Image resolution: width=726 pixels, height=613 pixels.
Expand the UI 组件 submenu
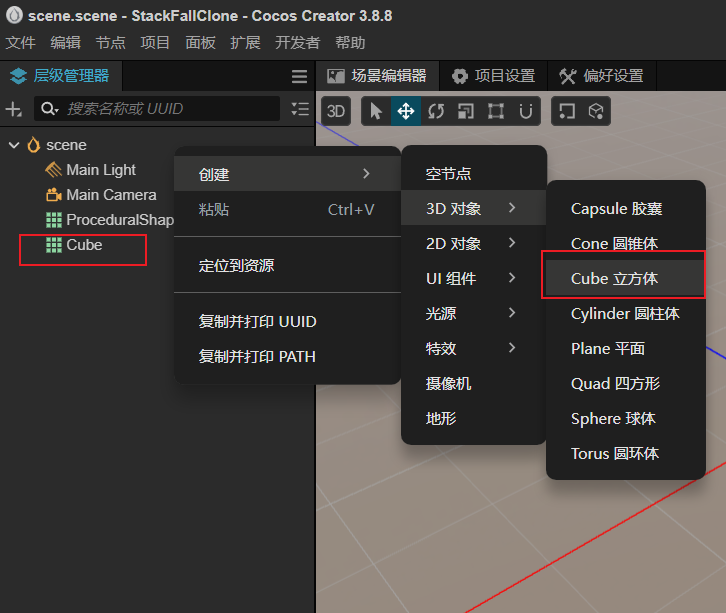click(x=473, y=278)
